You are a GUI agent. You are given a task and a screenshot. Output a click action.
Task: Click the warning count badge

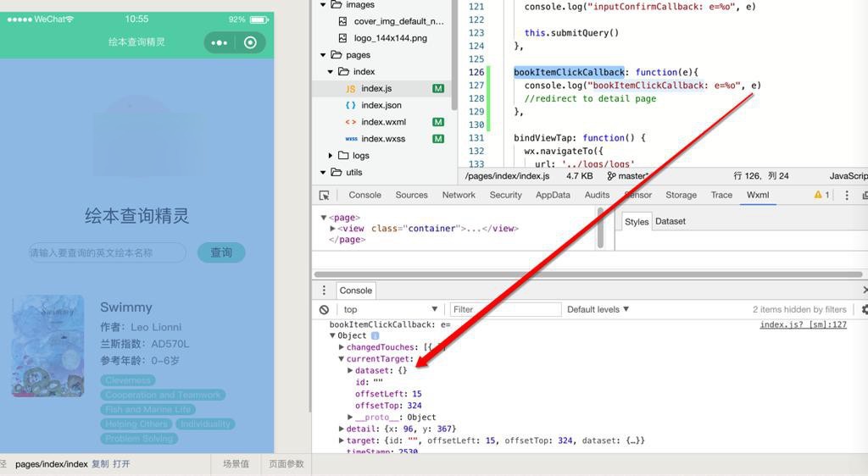821,195
